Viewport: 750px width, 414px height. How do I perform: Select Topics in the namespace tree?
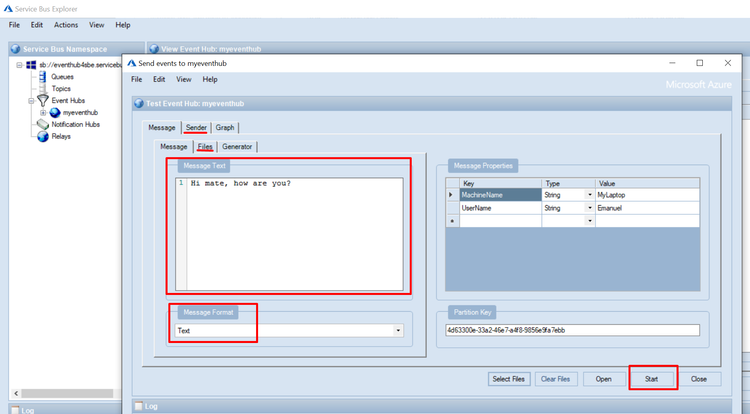point(61,88)
